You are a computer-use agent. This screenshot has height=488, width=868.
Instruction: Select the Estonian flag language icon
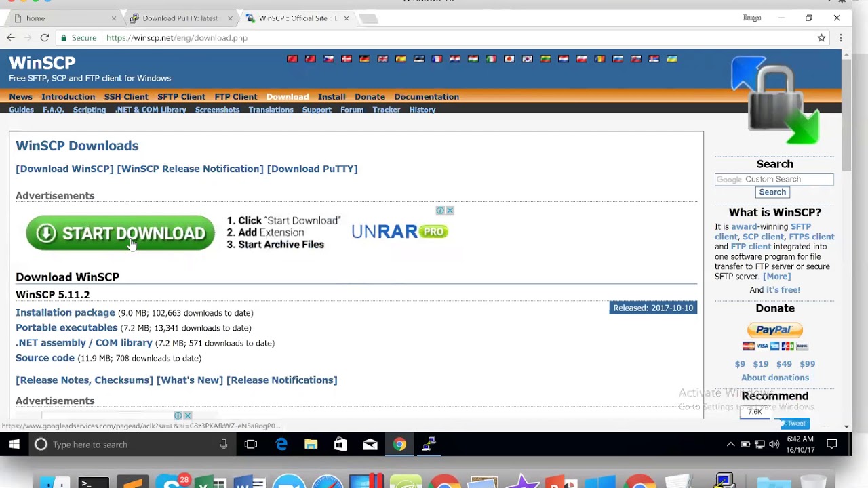pyautogui.click(x=418, y=59)
